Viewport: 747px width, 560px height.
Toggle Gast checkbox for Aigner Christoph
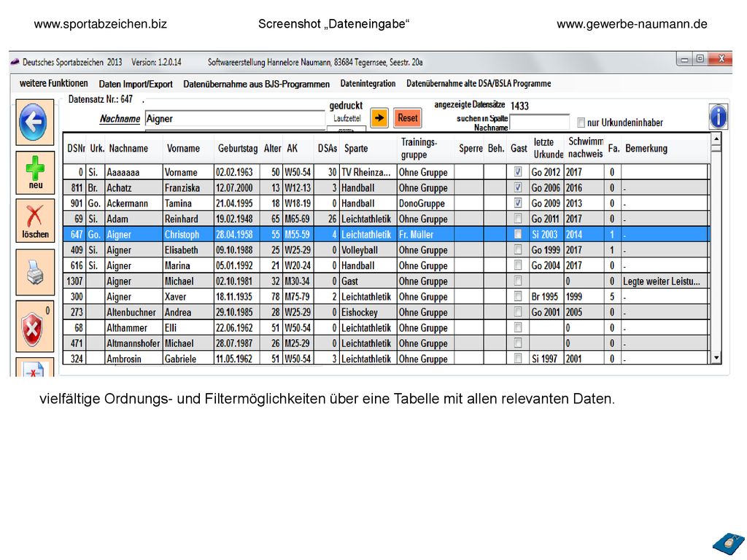point(518,234)
